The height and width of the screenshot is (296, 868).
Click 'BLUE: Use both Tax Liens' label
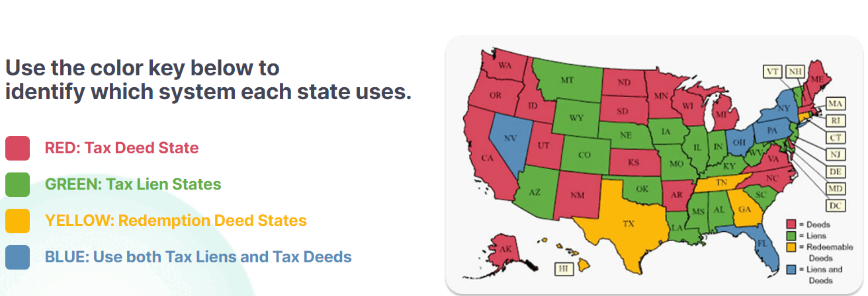click(198, 257)
